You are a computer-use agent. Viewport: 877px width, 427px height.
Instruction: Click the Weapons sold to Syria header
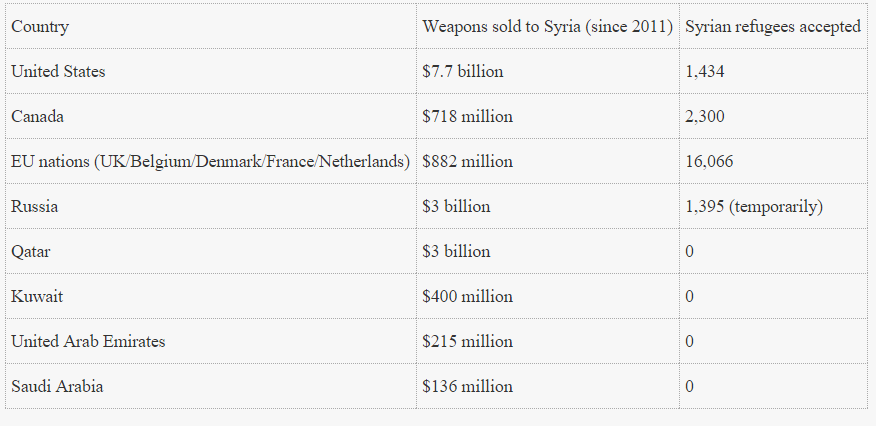pyautogui.click(x=547, y=27)
